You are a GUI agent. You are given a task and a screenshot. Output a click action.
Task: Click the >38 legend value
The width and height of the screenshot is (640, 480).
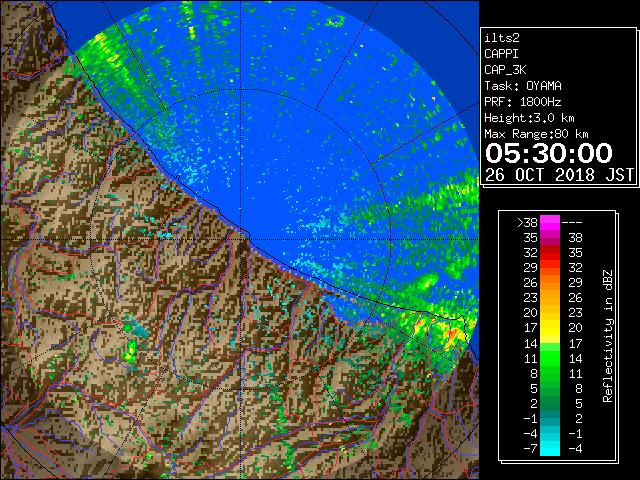coord(527,223)
